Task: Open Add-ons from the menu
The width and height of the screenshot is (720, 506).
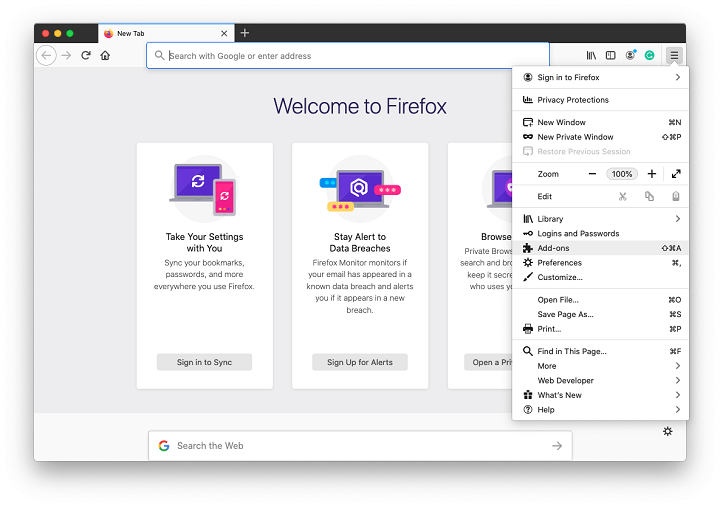Action: pyautogui.click(x=600, y=248)
